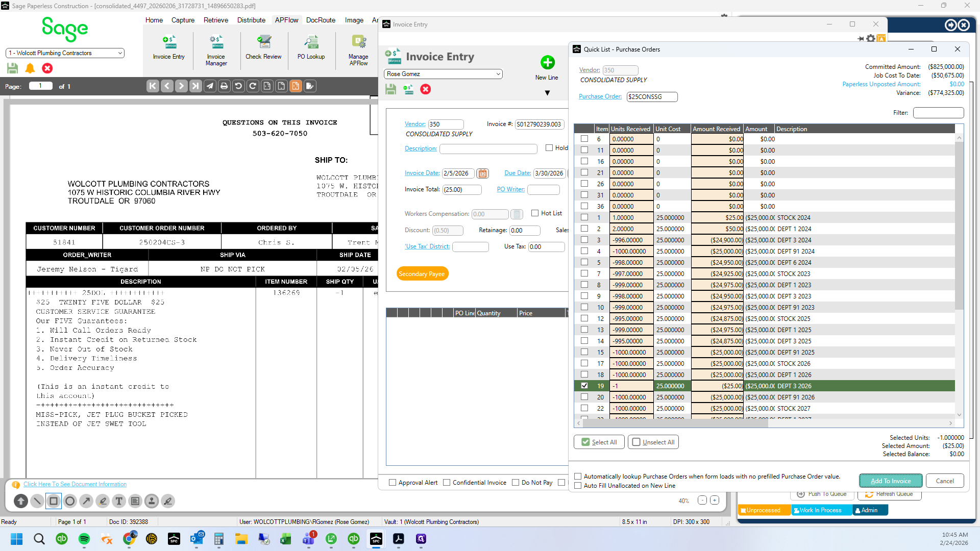This screenshot has height=551, width=980.
Task: Expand the arrow below New Line
Action: tap(547, 93)
